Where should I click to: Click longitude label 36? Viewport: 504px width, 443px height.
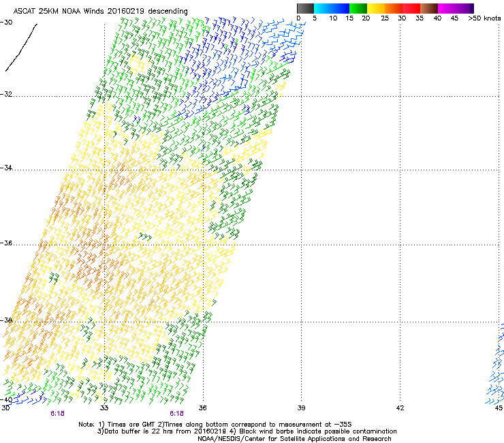(x=202, y=408)
